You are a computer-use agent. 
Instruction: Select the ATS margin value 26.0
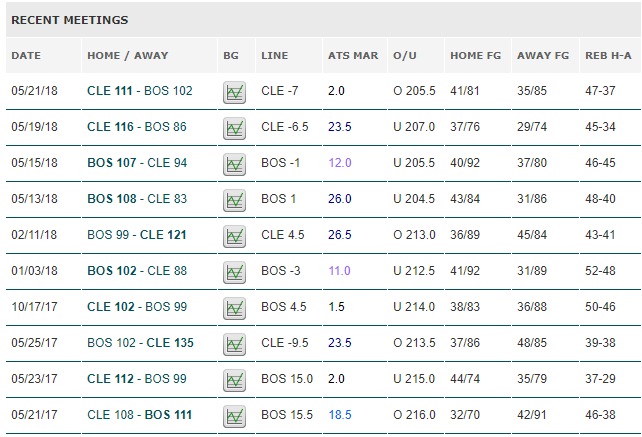coord(339,199)
